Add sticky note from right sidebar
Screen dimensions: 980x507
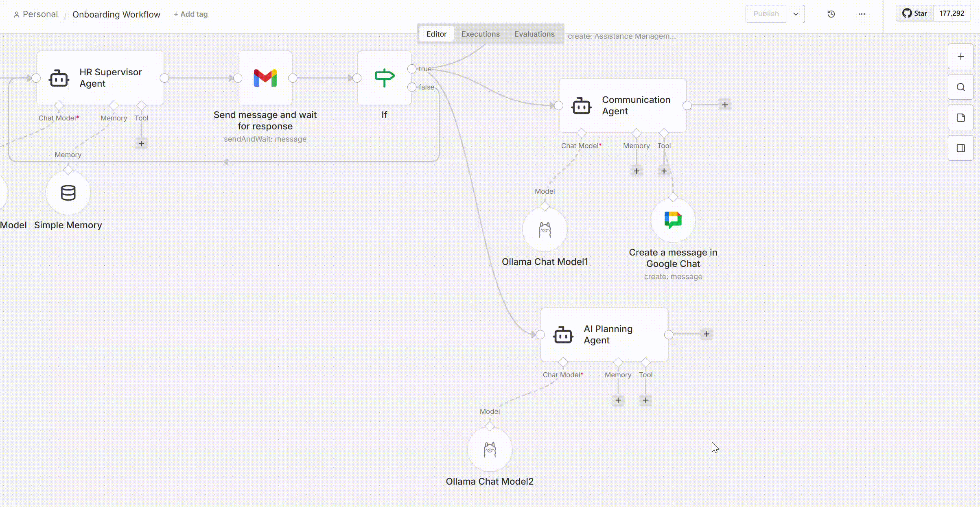pos(960,118)
